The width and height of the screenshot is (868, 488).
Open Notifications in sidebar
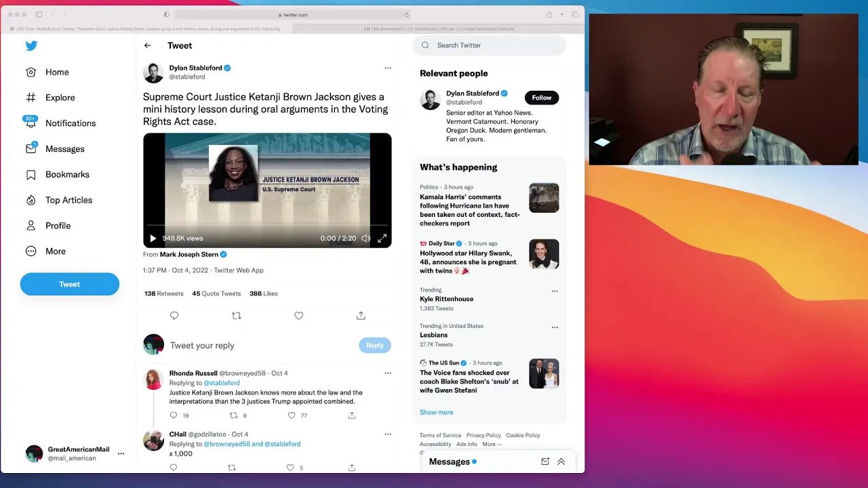60,123
